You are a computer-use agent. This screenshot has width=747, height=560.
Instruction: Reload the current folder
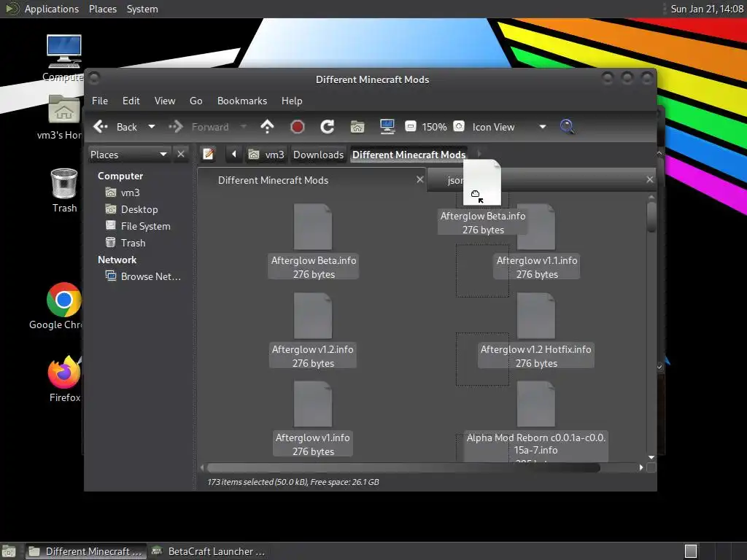pyautogui.click(x=328, y=127)
